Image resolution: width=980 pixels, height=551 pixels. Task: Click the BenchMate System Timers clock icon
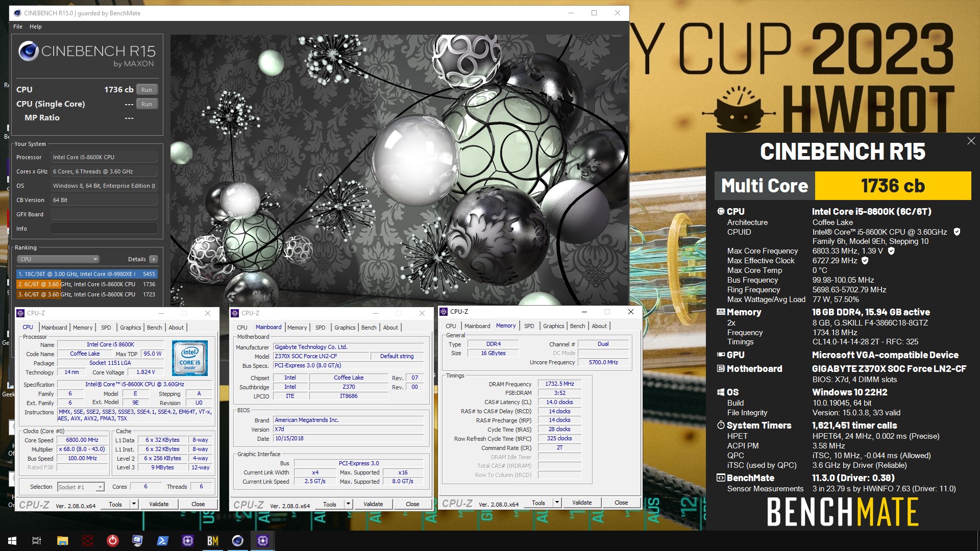point(721,425)
